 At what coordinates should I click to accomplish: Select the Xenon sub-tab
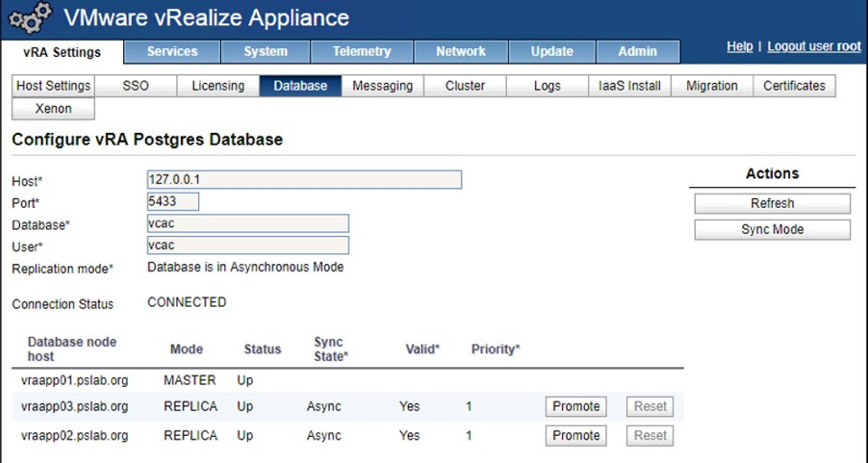coord(53,109)
